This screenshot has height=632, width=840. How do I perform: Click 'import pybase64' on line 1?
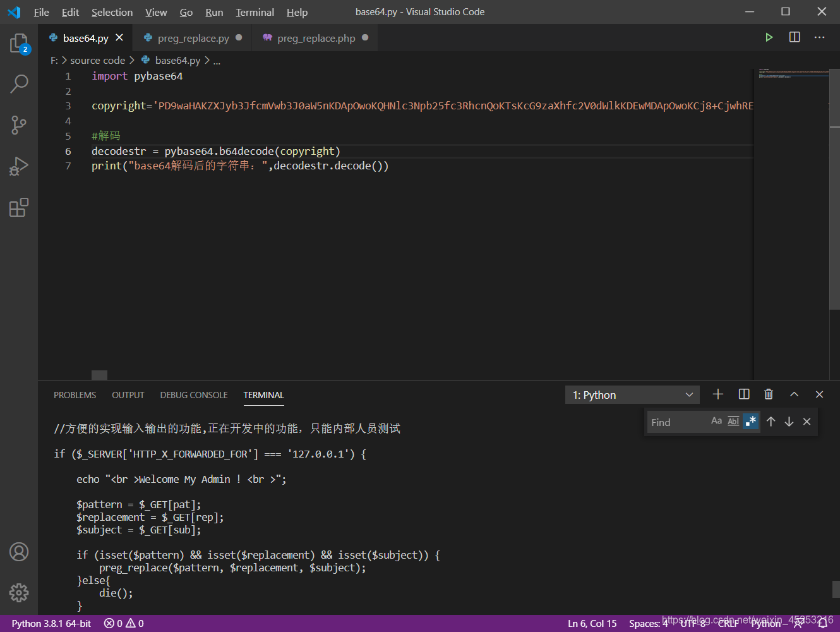click(x=137, y=76)
